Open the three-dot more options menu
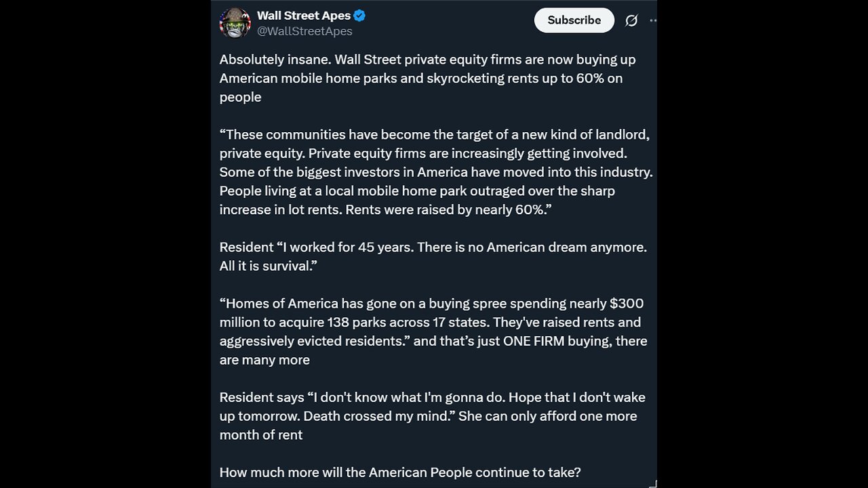Screen dimensions: 868x488 [x=653, y=20]
